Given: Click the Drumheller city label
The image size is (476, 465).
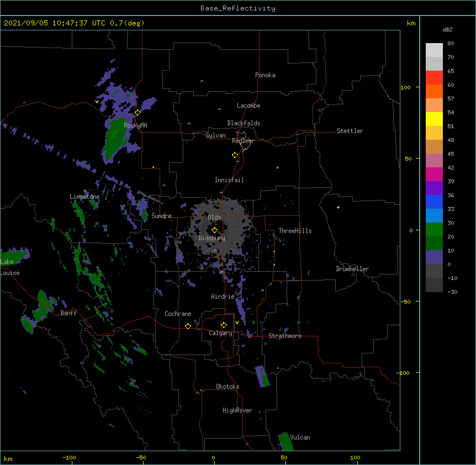Looking at the screenshot, I should (352, 269).
